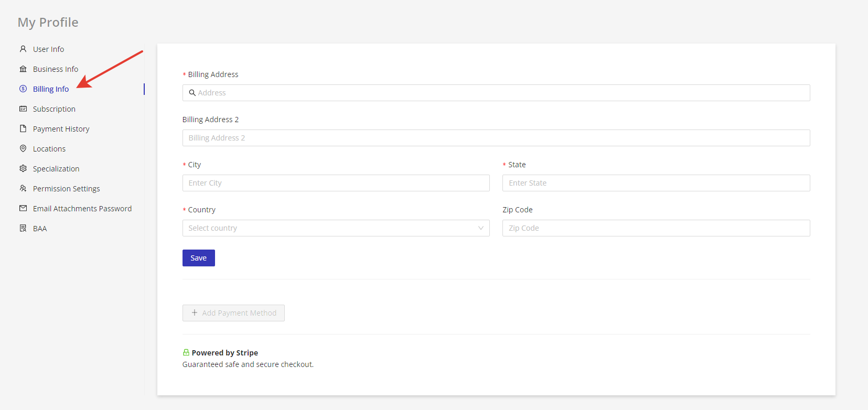Open Specialization settings
This screenshot has width=868, height=410.
[56, 169]
